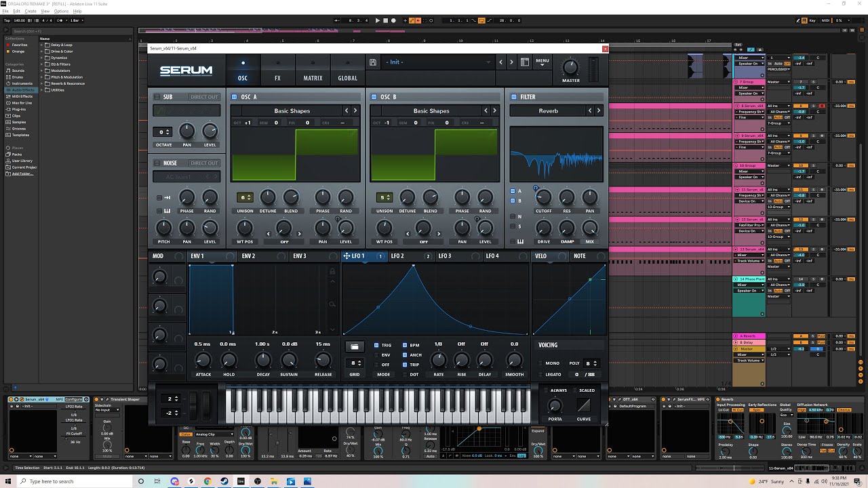The width and height of the screenshot is (868, 488).
Task: Toggle OSC A enable switch
Action: [x=235, y=97]
